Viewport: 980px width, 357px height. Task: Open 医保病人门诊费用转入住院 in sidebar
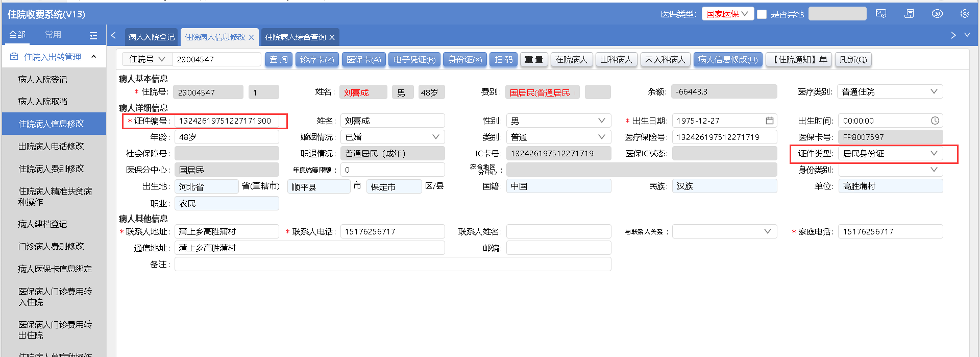54,297
